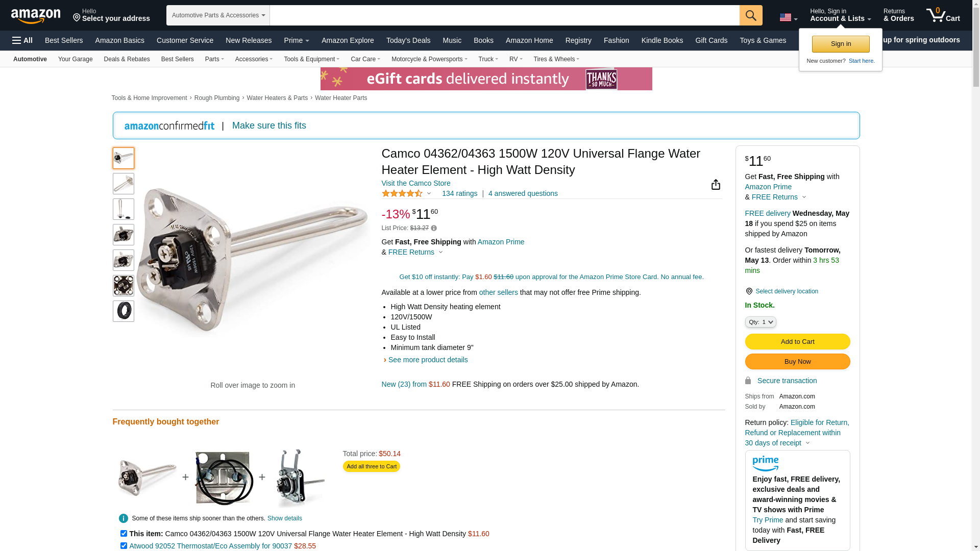Toggle the Atwood 92052 Thermostat checkbox

click(x=124, y=546)
